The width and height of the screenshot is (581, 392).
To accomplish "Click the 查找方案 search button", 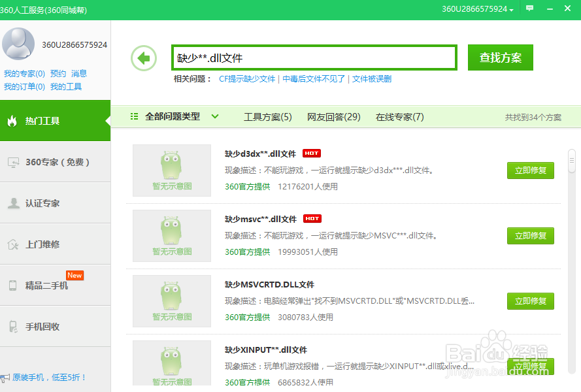I will click(500, 57).
